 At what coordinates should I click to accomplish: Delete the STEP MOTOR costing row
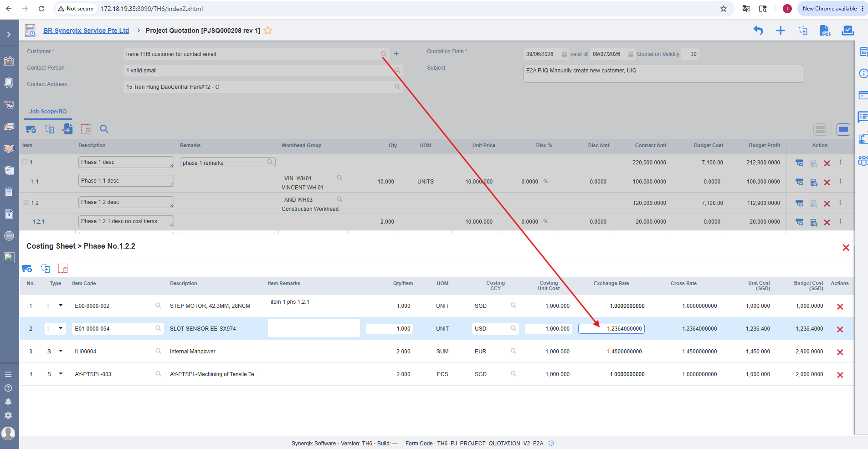pos(840,306)
